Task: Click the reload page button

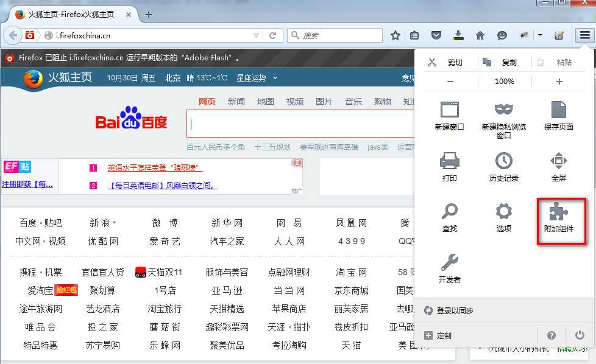Action: pos(272,35)
